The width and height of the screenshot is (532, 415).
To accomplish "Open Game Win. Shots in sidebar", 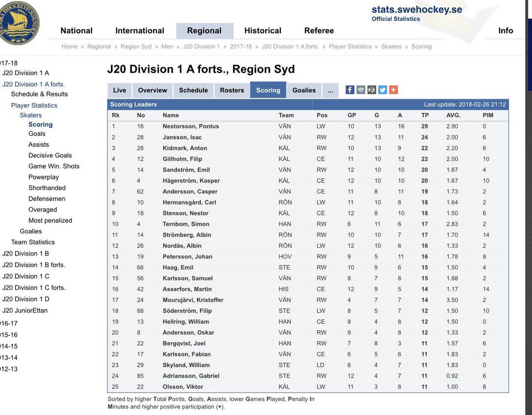I will tap(54, 166).
